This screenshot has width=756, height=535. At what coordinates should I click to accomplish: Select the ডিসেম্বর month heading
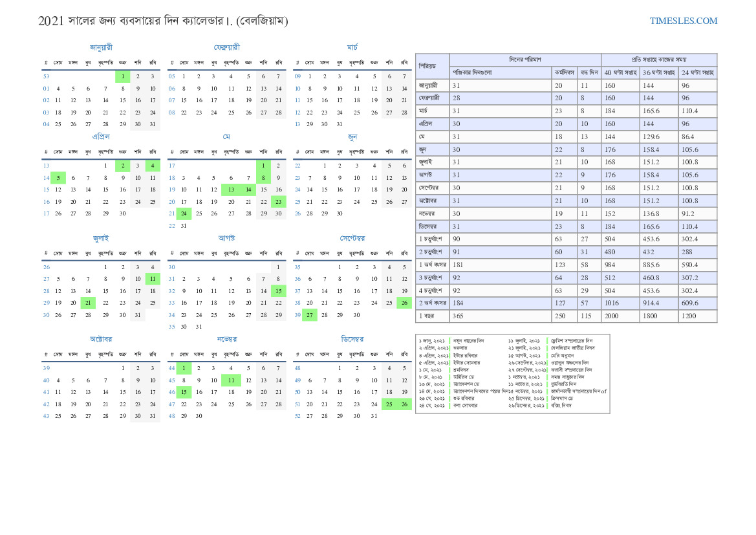pos(352,339)
